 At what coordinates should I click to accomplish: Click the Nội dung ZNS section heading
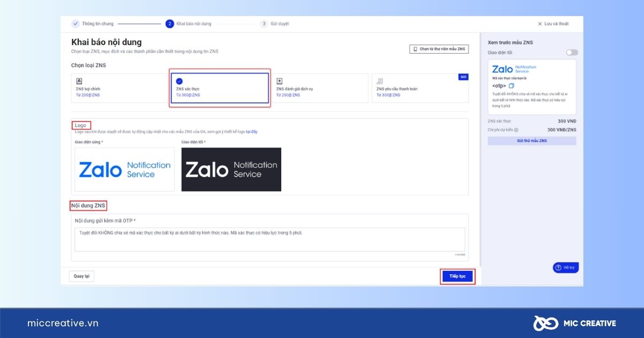pos(89,205)
